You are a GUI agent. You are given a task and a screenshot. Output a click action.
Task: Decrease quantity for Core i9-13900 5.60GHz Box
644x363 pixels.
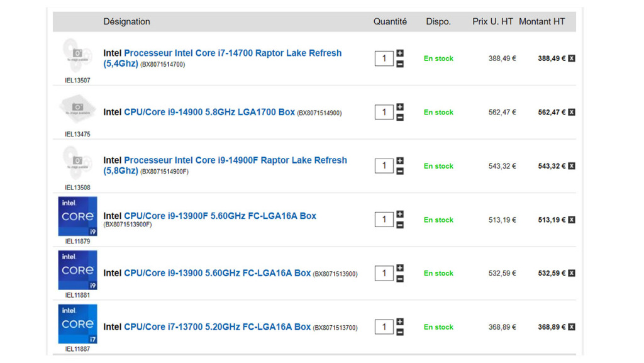coord(399,279)
